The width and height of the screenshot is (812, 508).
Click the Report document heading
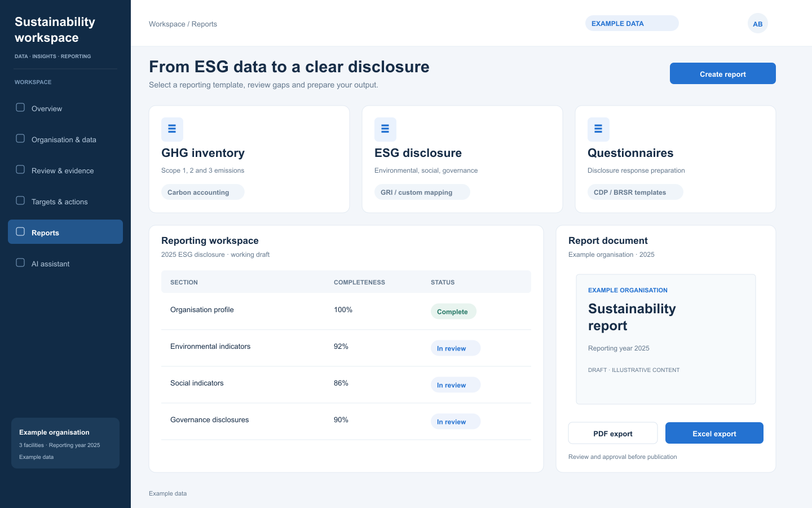pos(608,240)
